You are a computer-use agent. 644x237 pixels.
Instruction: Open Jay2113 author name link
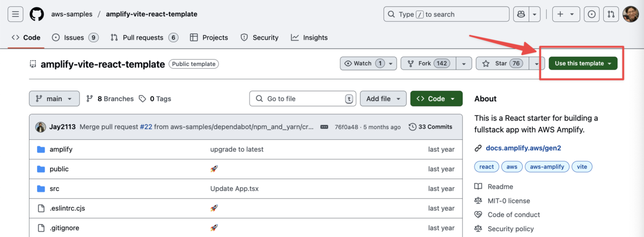(x=63, y=127)
